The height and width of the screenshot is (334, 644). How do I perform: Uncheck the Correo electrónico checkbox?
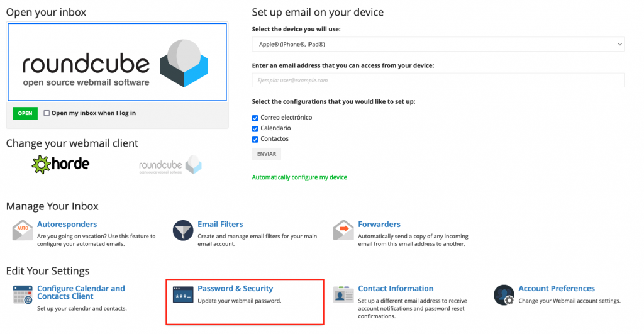pyautogui.click(x=255, y=118)
